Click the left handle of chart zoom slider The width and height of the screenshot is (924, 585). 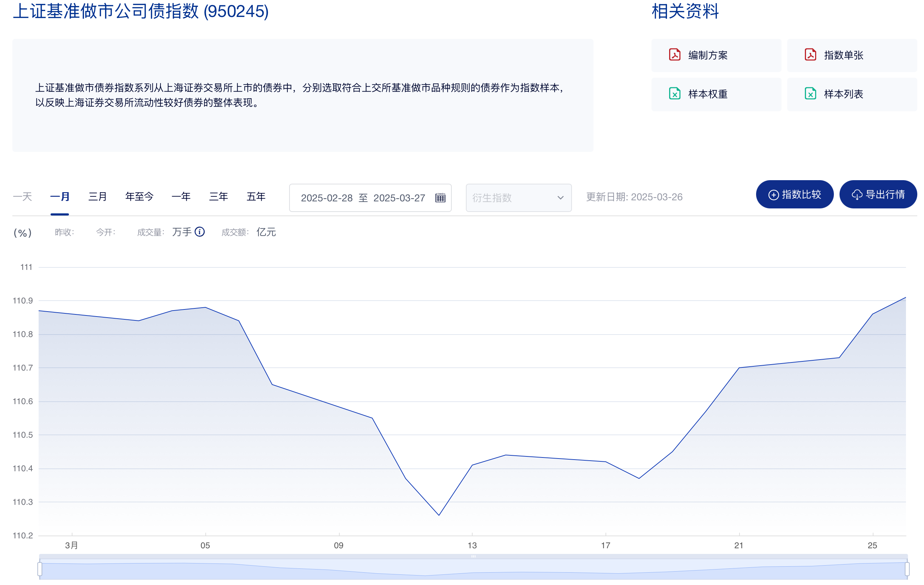40,569
